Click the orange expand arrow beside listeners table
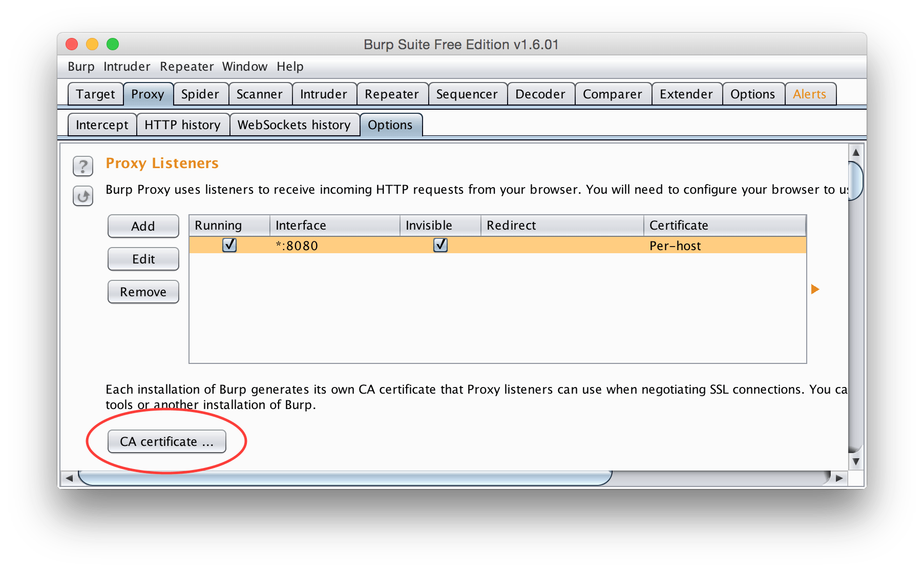 click(x=815, y=289)
